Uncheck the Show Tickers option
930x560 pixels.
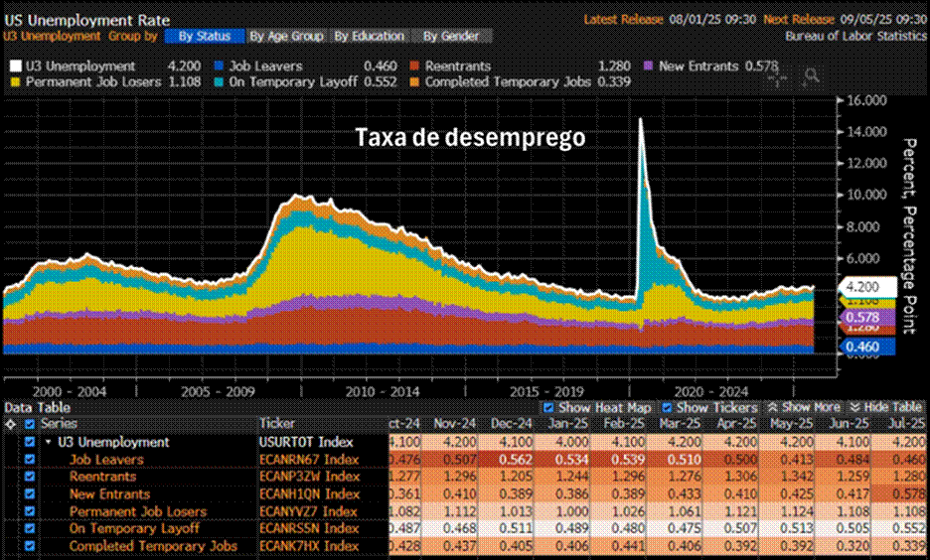click(x=668, y=408)
